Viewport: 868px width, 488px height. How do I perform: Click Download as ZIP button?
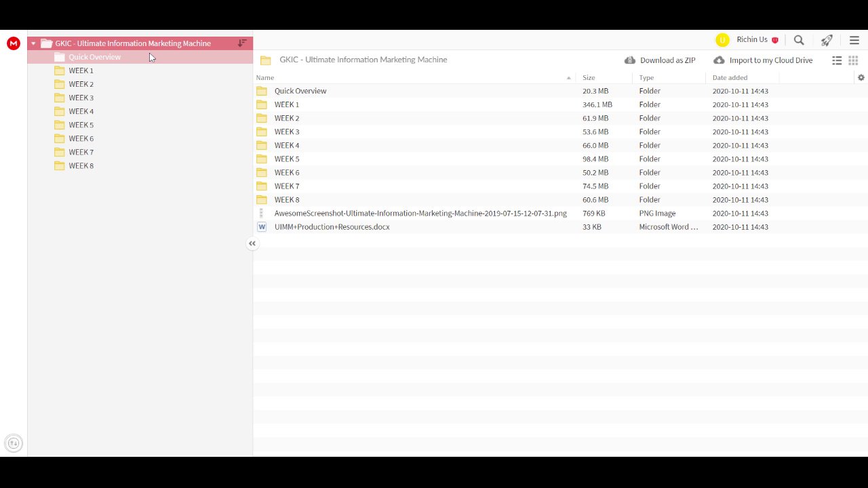[660, 60]
